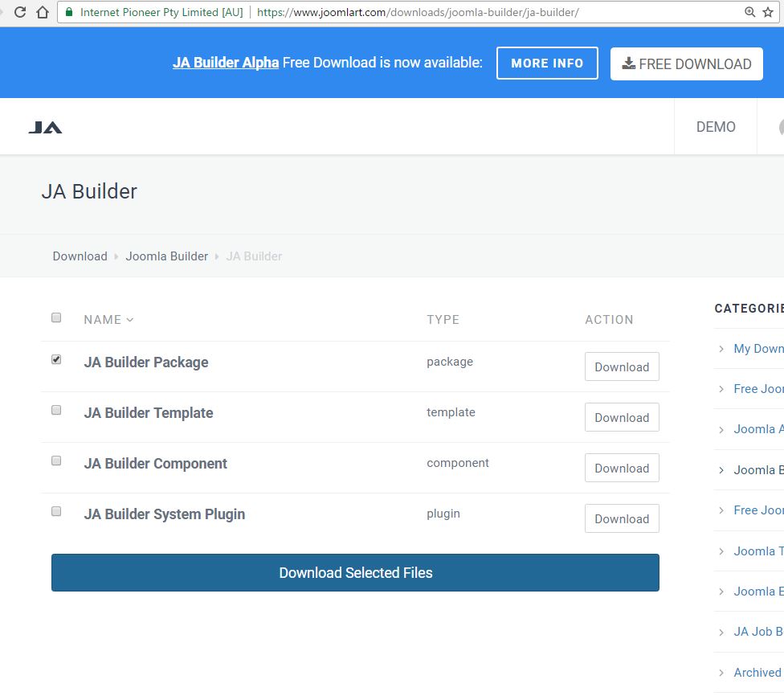Open the DEMO menu item
The height and width of the screenshot is (696, 784).
coord(716,127)
